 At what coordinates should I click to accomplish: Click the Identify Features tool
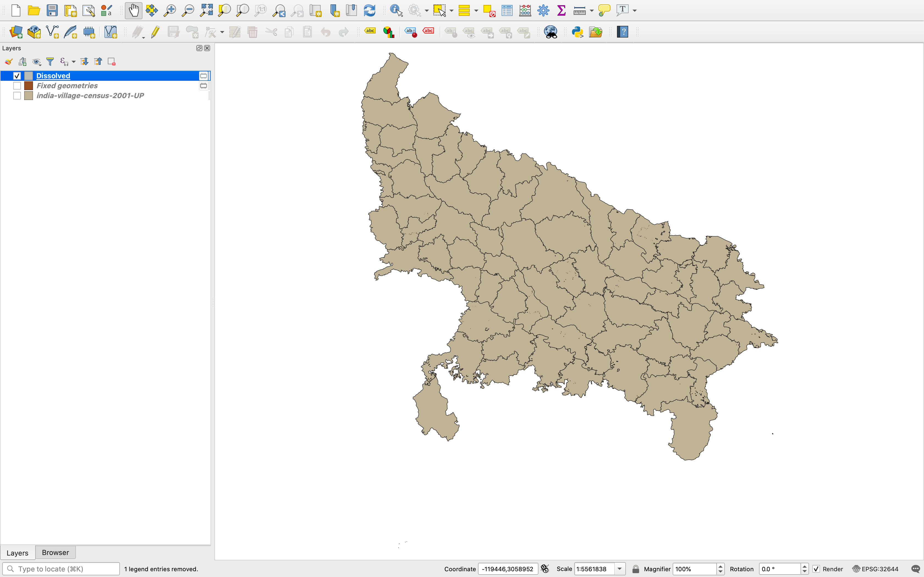[396, 10]
